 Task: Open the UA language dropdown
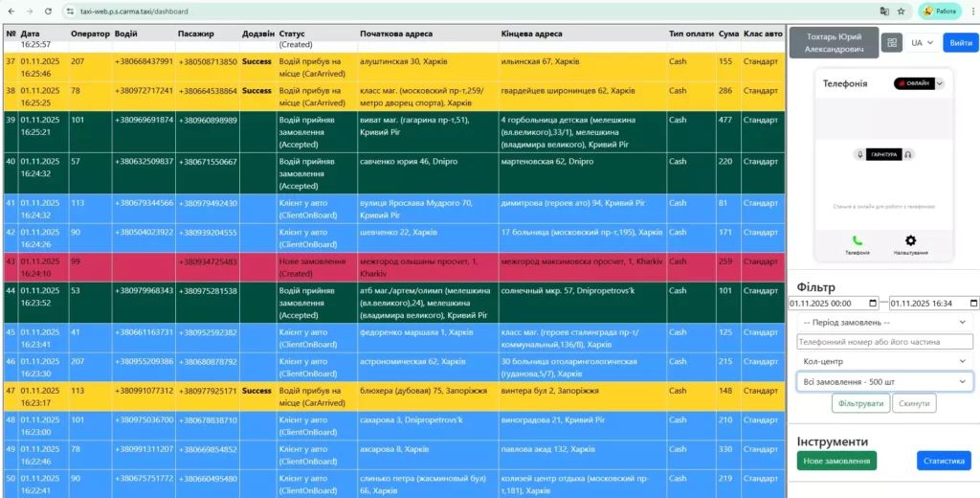[x=923, y=43]
